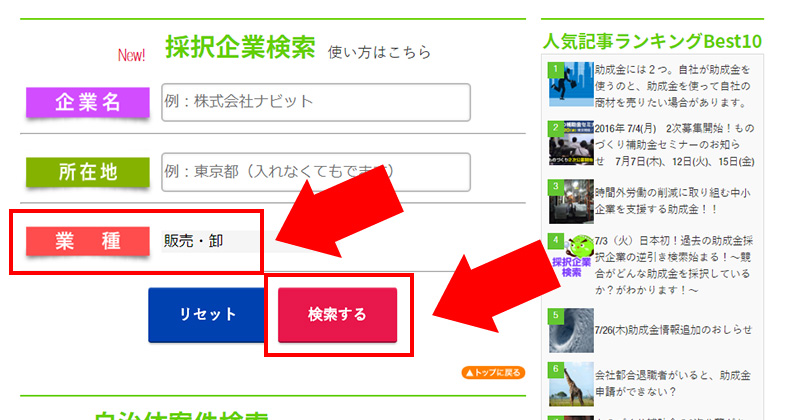Open the 日本初 過去の助成金採択企業 article
The image size is (790, 420).
tap(675, 266)
